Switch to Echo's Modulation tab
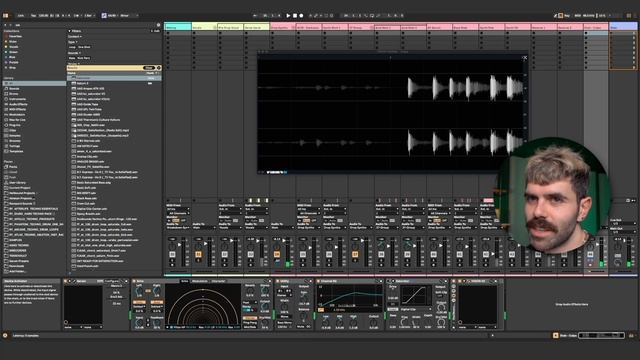 pyautogui.click(x=200, y=281)
